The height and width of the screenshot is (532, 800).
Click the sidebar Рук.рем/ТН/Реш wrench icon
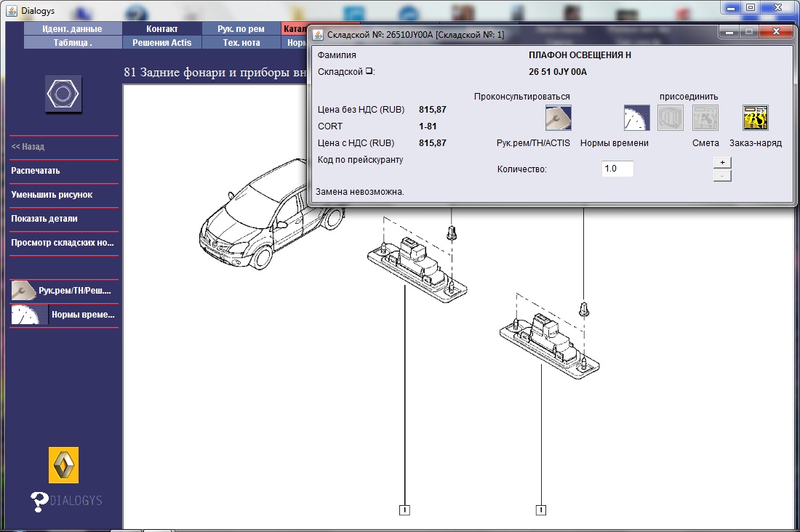point(23,291)
